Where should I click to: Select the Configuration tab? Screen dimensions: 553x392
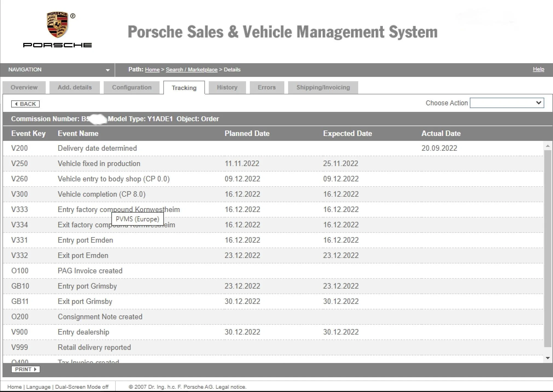coord(132,88)
